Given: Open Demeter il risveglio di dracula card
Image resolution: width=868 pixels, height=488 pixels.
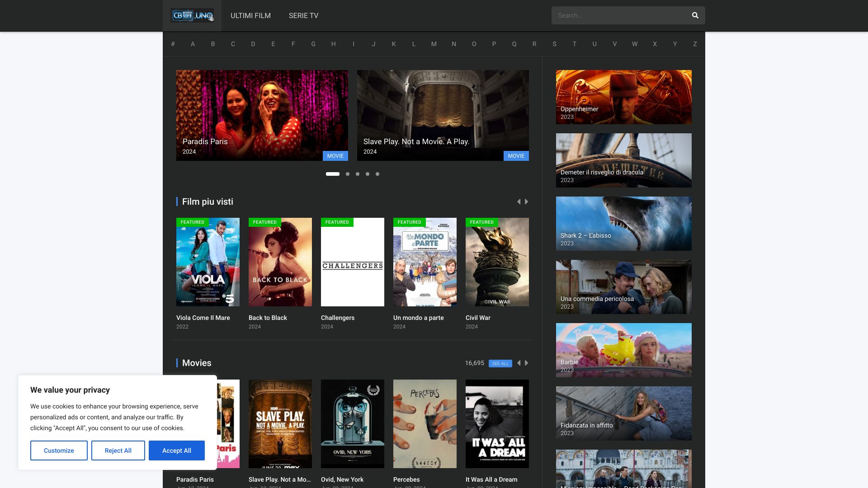Looking at the screenshot, I should 624,160.
